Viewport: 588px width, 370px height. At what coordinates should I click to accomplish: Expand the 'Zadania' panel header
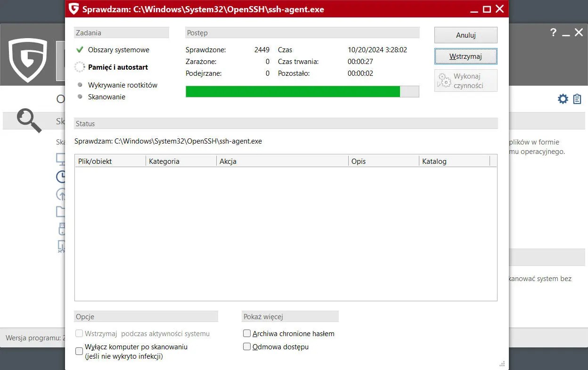[x=121, y=32]
